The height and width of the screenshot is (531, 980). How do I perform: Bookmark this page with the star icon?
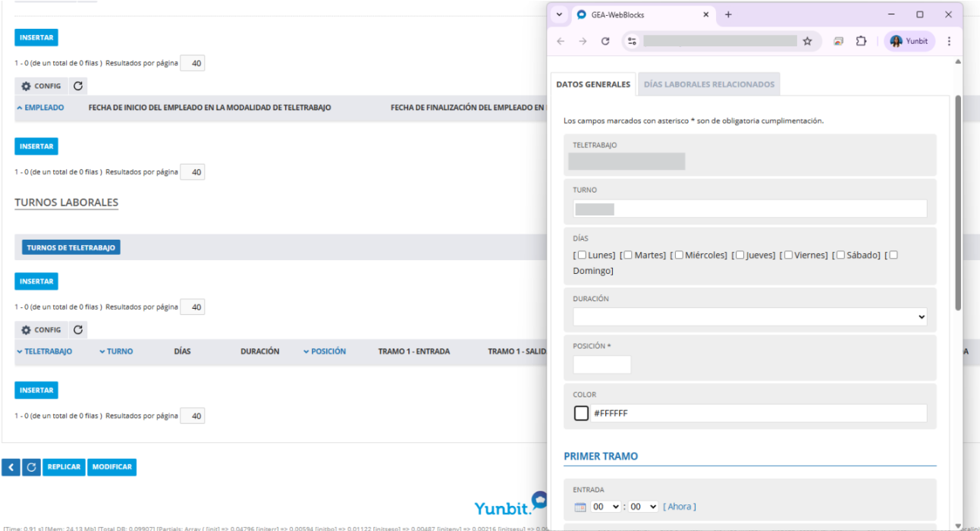click(807, 42)
